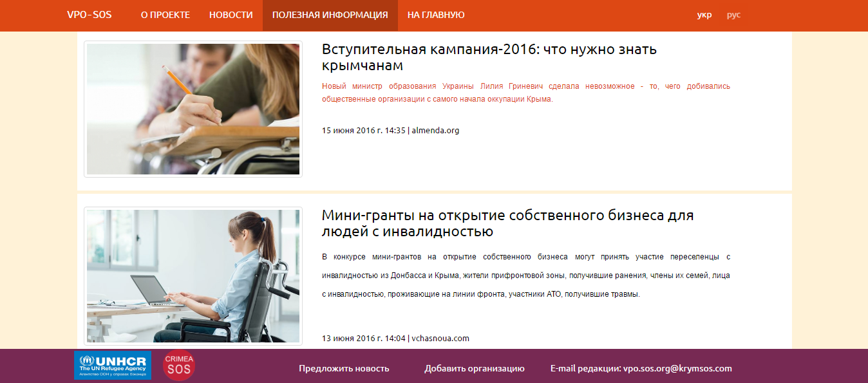
Task: Click the red summary about Лилия Гриневич
Action: pos(526,93)
